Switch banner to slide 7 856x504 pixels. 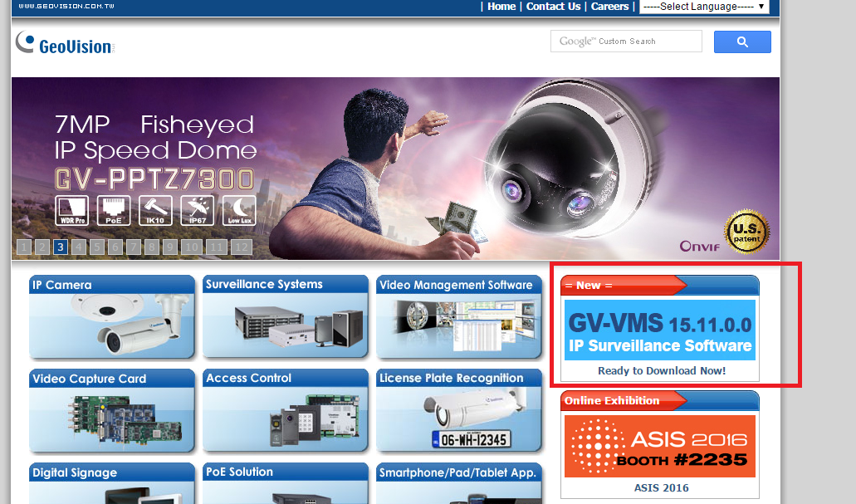pyautogui.click(x=134, y=247)
